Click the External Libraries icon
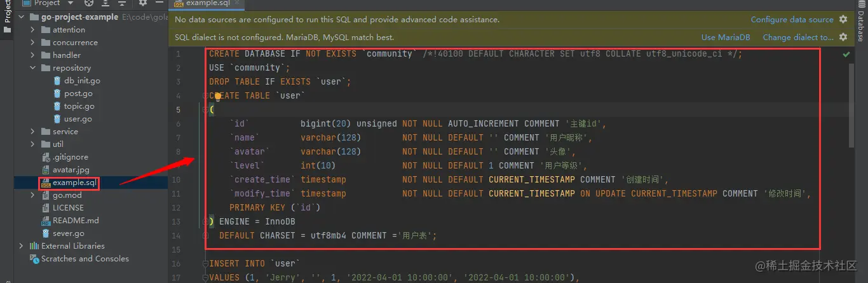The height and width of the screenshot is (283, 868). [x=35, y=246]
